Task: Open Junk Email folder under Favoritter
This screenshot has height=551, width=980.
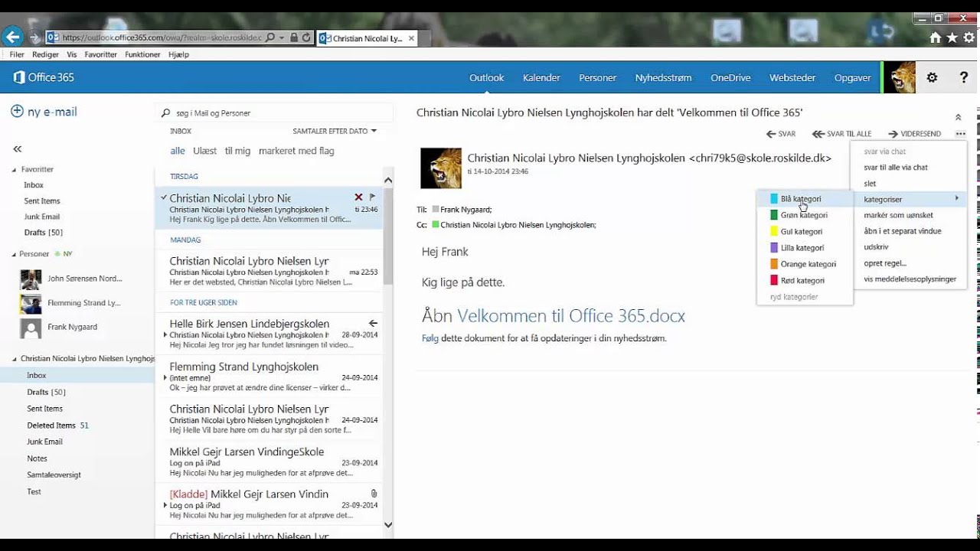Action: (x=41, y=217)
